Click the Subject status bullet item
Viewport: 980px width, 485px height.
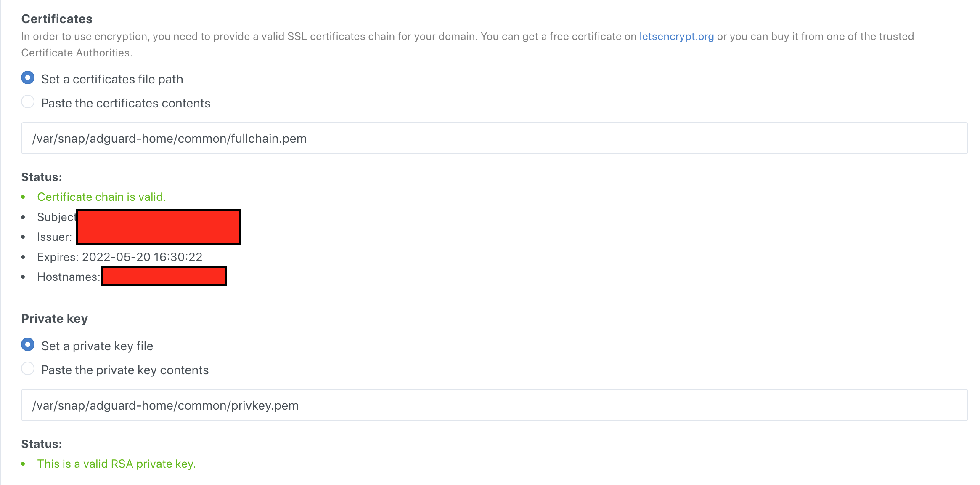click(57, 217)
